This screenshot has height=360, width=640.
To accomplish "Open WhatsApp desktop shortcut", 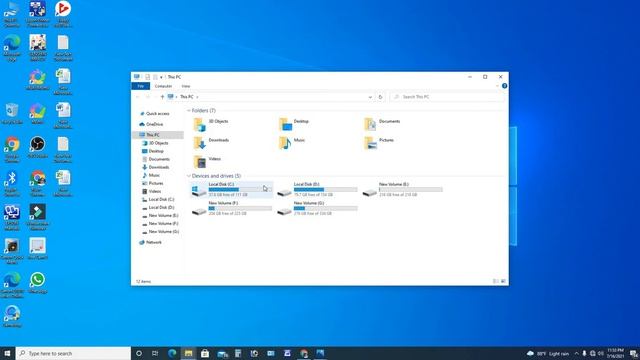I will click(38, 283).
